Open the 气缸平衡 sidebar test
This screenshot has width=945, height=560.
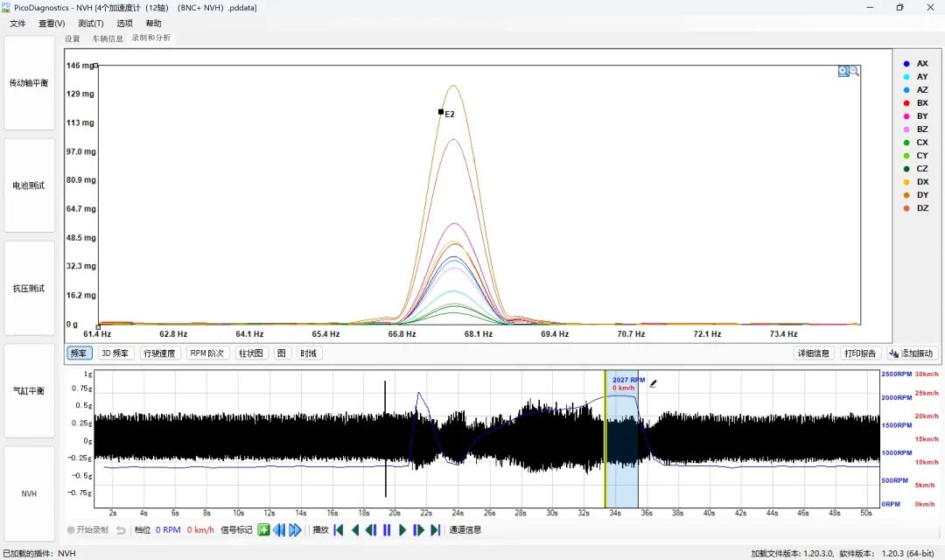pos(29,390)
